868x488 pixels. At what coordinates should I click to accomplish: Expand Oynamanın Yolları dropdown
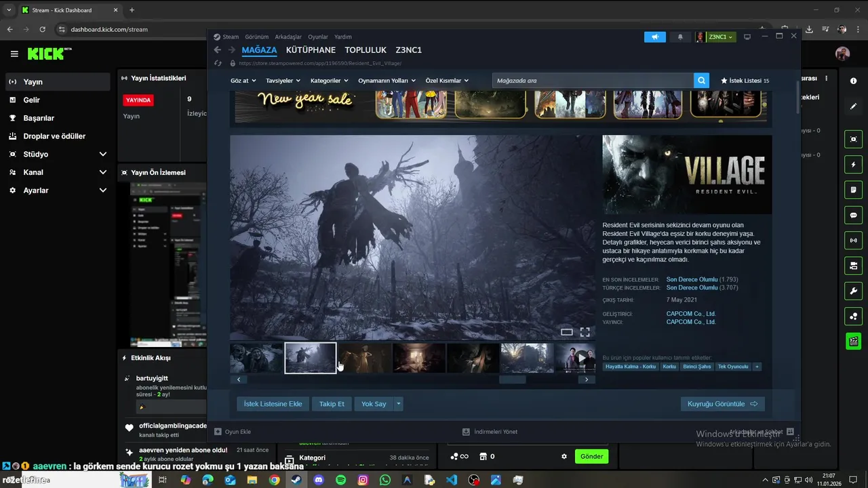387,81
